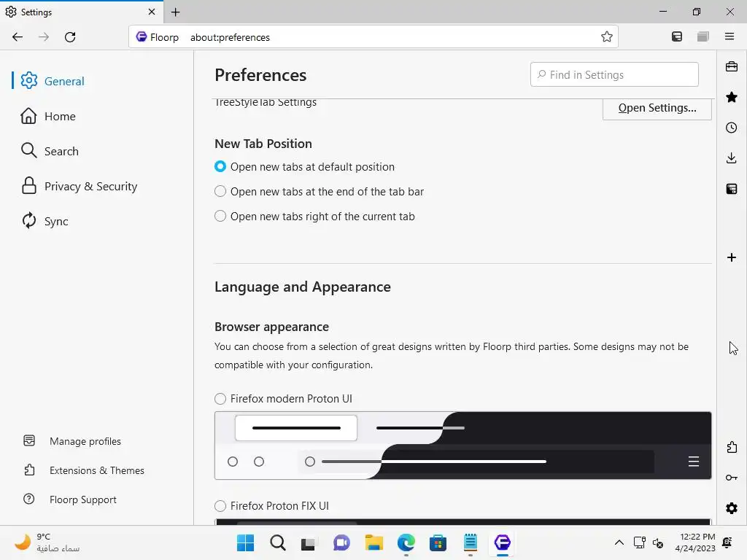Viewport: 747px width, 560px height.
Task: Click the Floorp identity icon in address bar
Action: pos(142,36)
